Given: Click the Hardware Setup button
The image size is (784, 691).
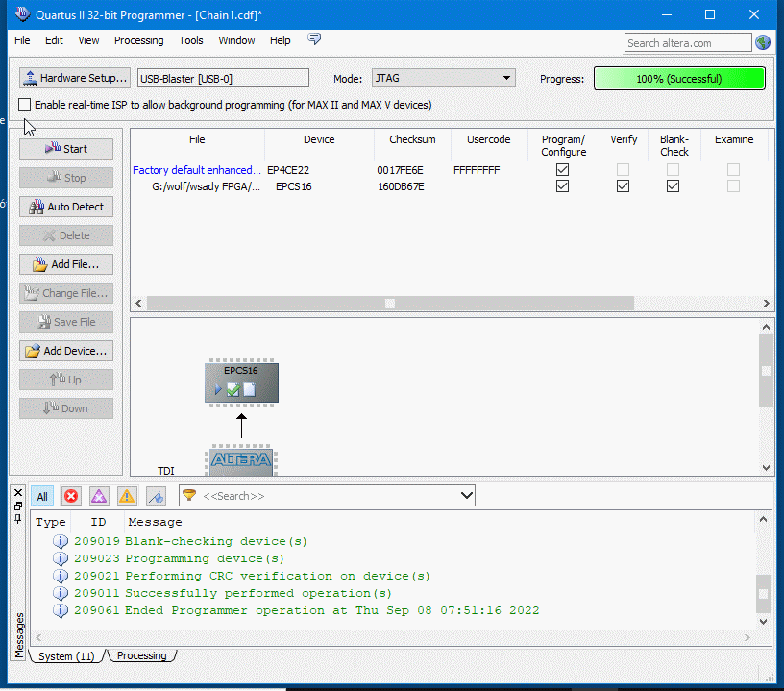Looking at the screenshot, I should 75,79.
